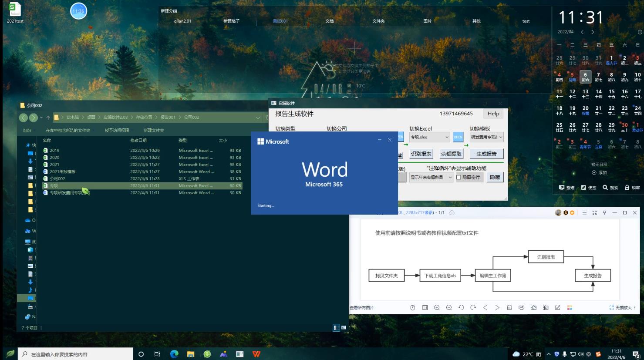This screenshot has height=360, width=644.
Task: Show image at 1:1 actual size
Action: pos(425,308)
